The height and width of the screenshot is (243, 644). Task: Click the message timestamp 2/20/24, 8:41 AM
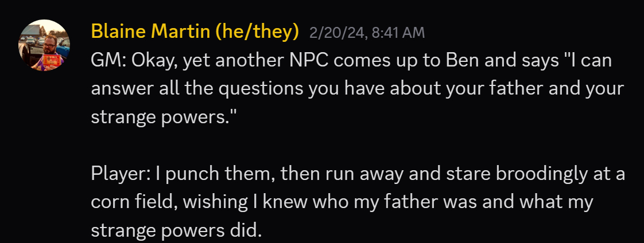[x=367, y=33]
